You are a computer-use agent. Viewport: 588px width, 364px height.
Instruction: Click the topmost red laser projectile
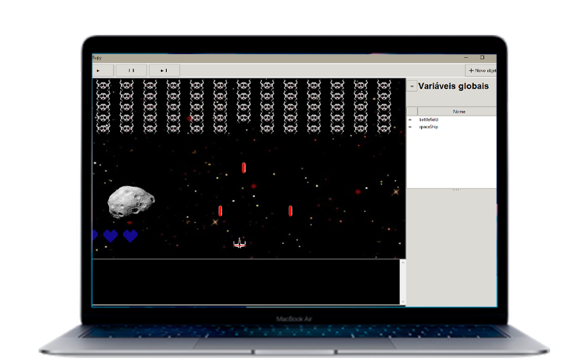tap(243, 168)
